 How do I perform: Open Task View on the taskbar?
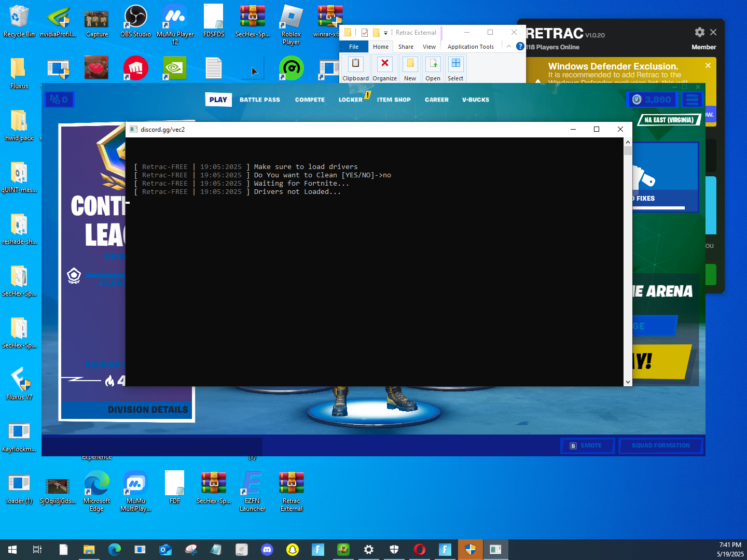point(37,550)
